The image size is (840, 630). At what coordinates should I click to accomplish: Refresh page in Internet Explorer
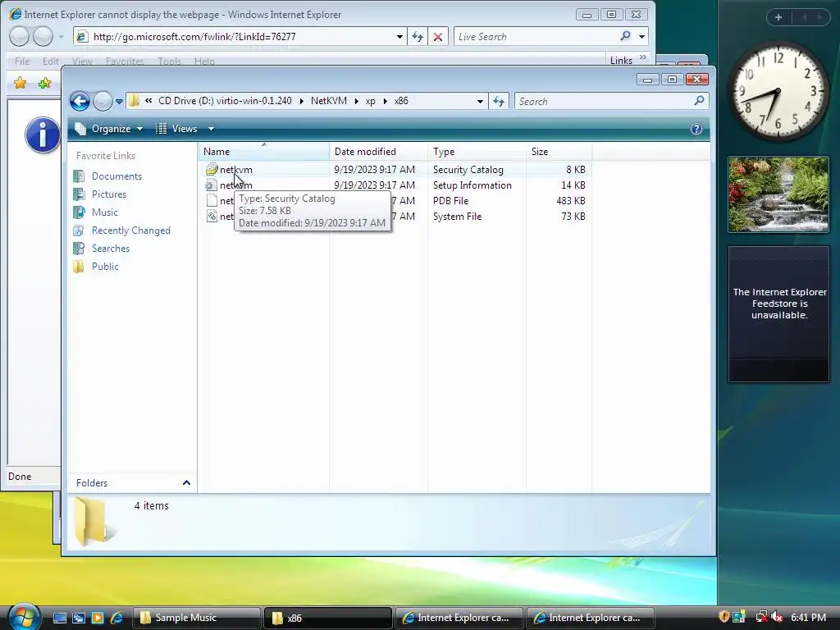[x=418, y=37]
